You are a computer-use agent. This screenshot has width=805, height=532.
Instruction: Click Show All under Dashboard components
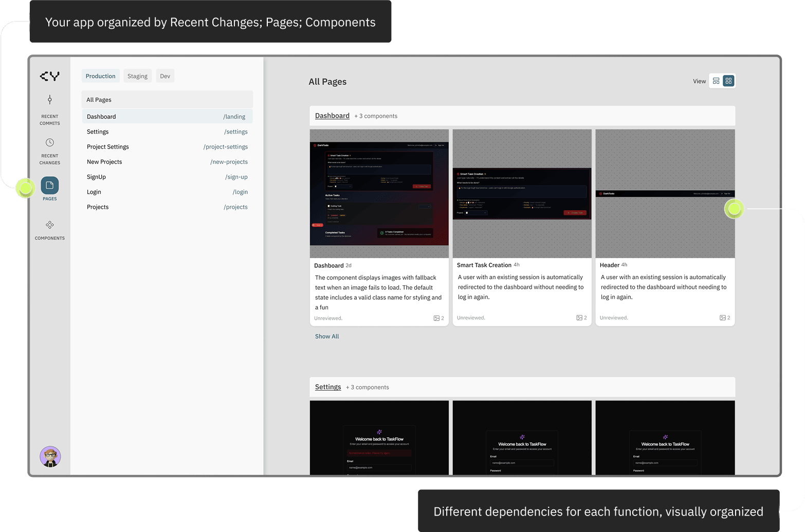click(327, 336)
